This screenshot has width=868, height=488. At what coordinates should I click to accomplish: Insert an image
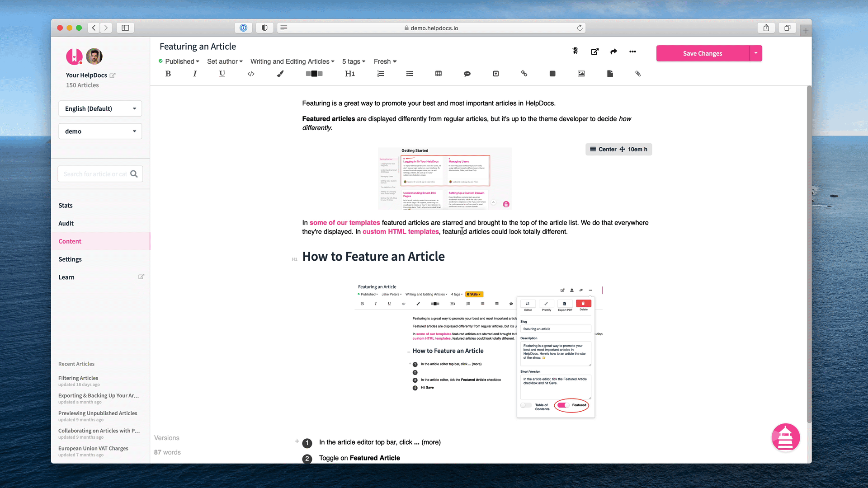click(581, 74)
